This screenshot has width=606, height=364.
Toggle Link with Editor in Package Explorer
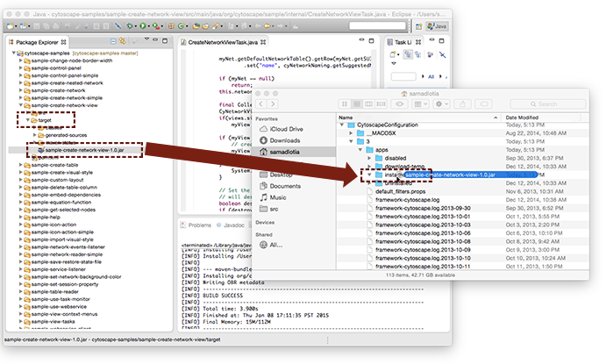(123, 41)
